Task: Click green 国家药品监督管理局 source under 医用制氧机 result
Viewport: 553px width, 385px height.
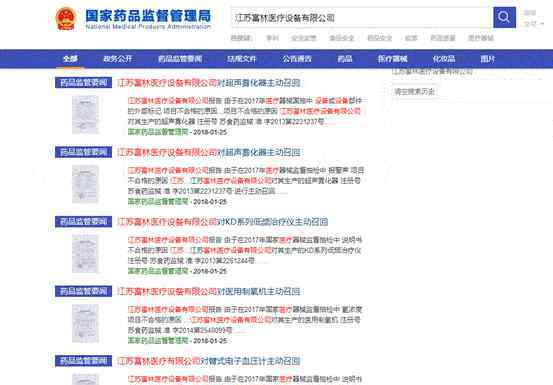Action: click(x=158, y=341)
